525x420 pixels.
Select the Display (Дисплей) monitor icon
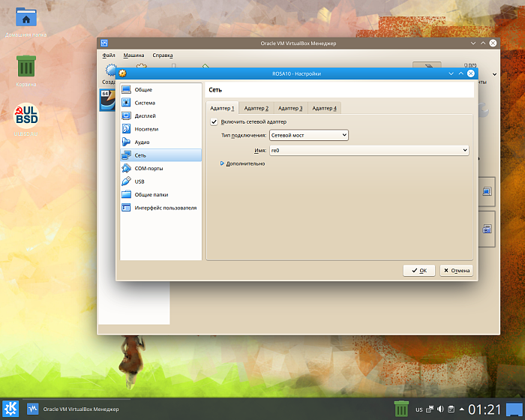126,115
